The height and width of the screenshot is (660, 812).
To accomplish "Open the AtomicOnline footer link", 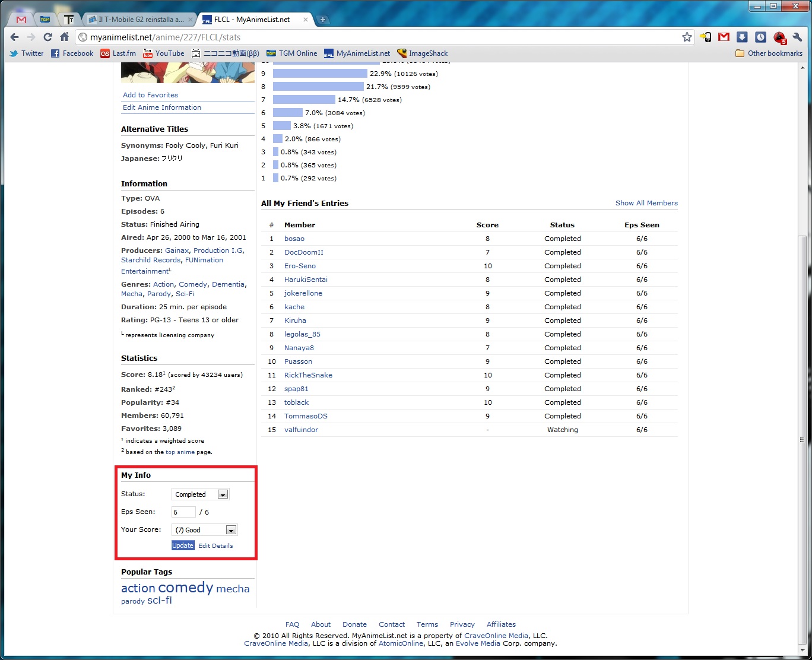I will 401,643.
